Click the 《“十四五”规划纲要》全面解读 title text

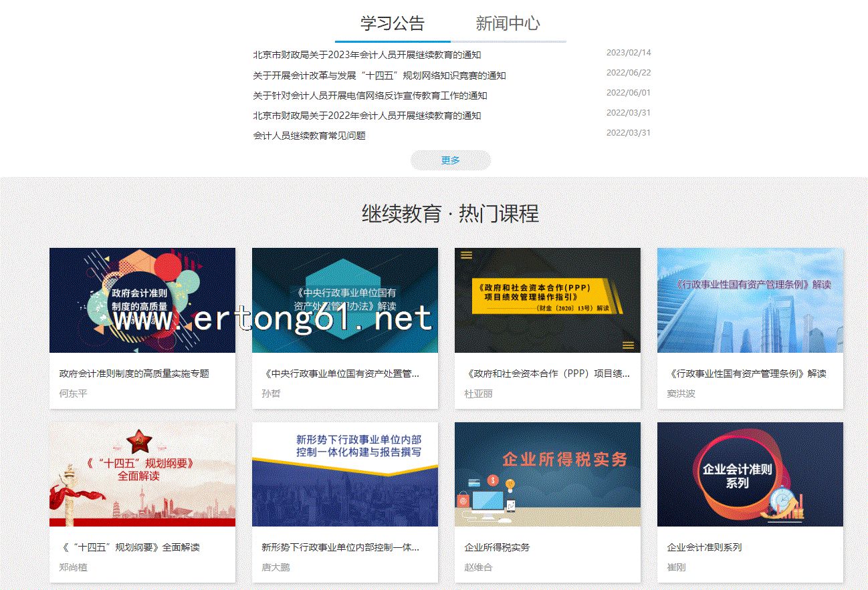(x=129, y=547)
